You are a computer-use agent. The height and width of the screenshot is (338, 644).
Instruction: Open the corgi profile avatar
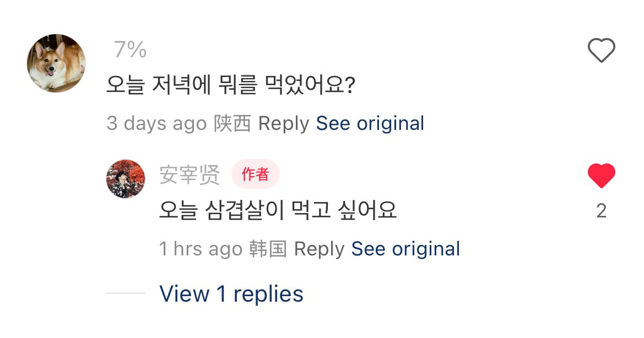click(x=56, y=63)
